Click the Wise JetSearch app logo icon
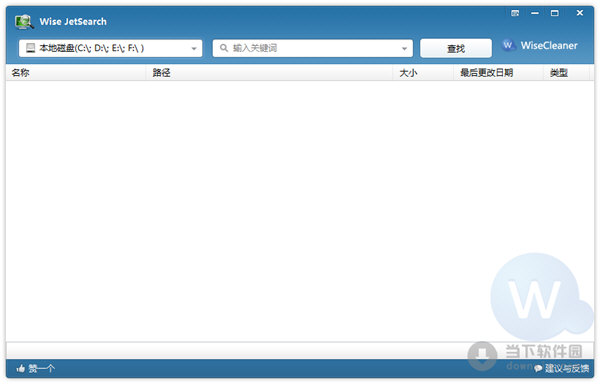This screenshot has height=384, width=600. (x=24, y=22)
